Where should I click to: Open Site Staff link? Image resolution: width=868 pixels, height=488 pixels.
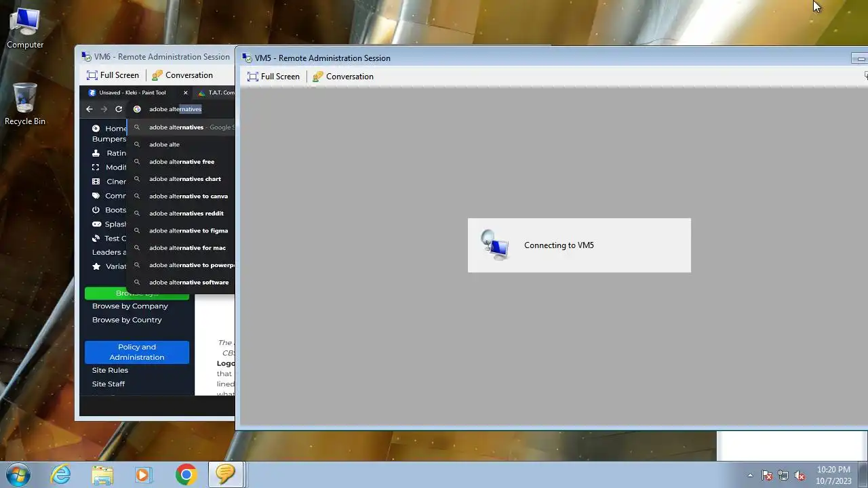[108, 384]
